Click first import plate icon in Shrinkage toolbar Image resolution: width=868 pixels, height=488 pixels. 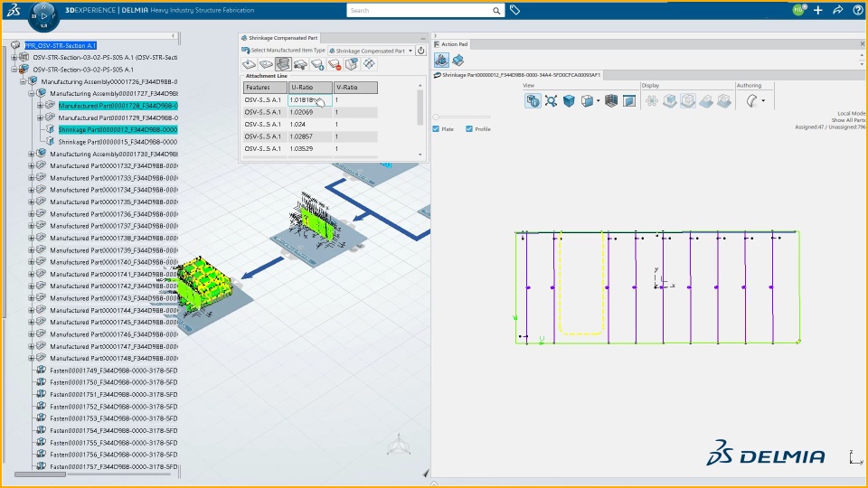click(x=250, y=65)
